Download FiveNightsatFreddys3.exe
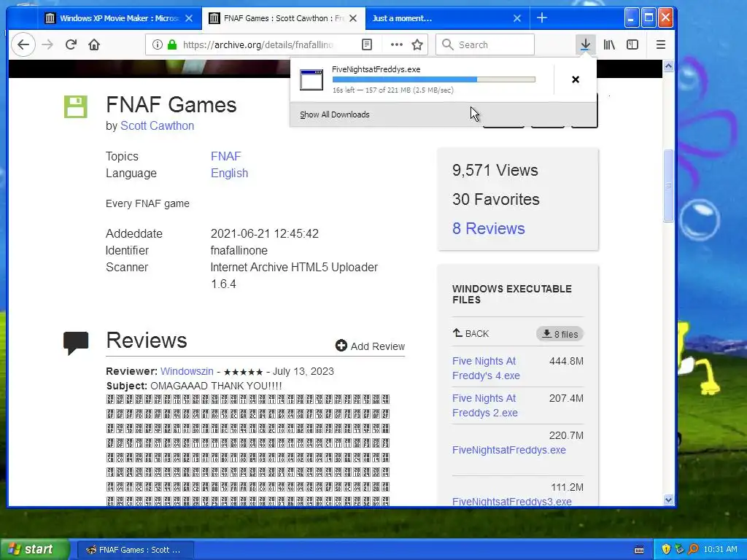747x560 pixels. point(511,502)
